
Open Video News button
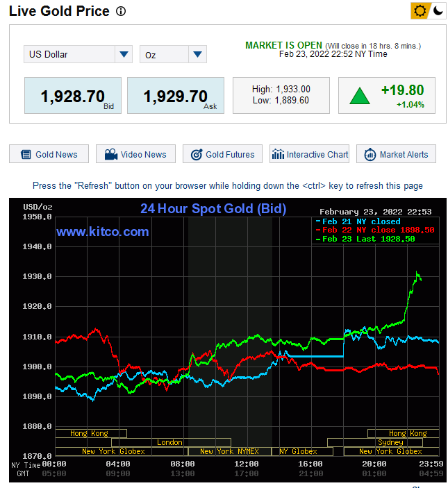tap(135, 154)
